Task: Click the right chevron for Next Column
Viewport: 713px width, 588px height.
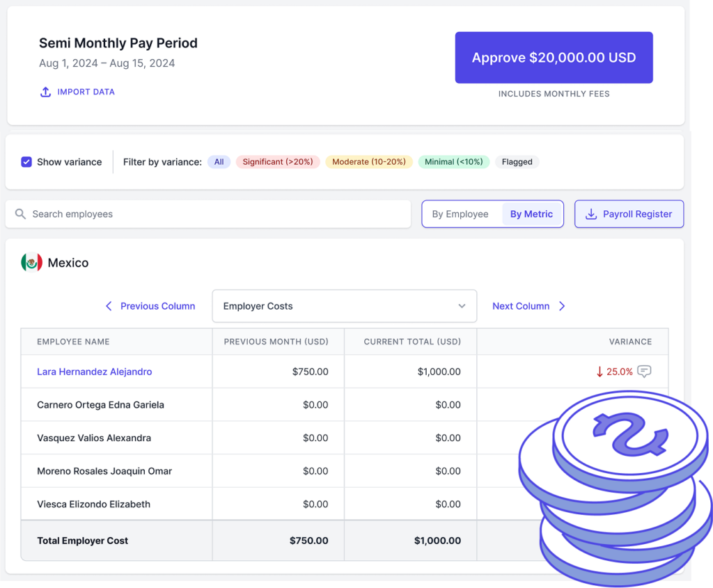Action: pyautogui.click(x=562, y=306)
